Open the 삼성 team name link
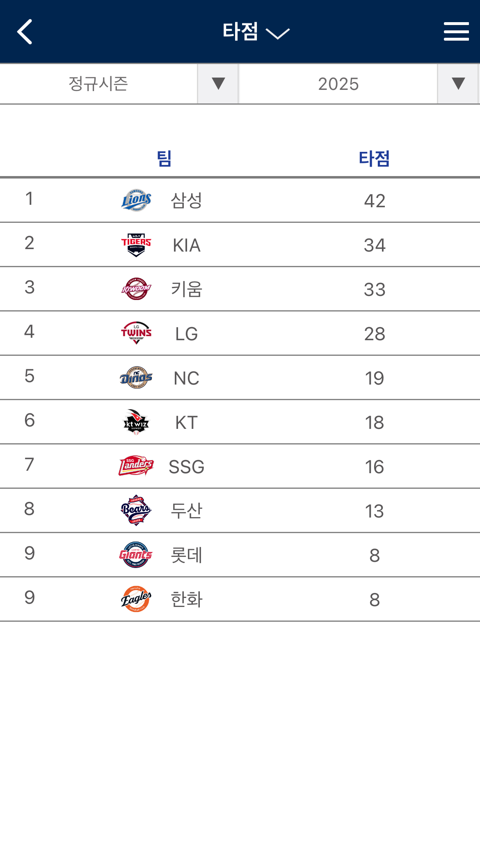 [186, 201]
